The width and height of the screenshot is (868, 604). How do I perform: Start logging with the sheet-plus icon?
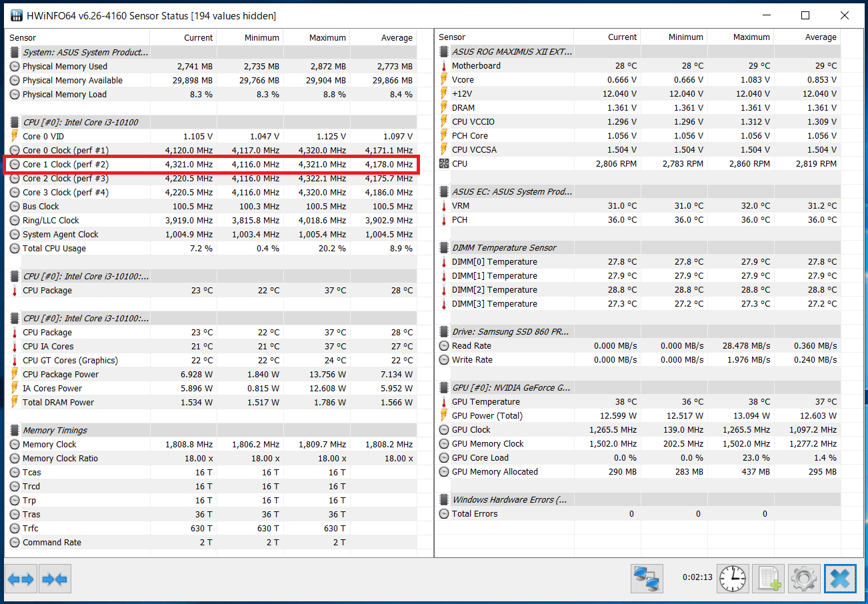pos(769,579)
